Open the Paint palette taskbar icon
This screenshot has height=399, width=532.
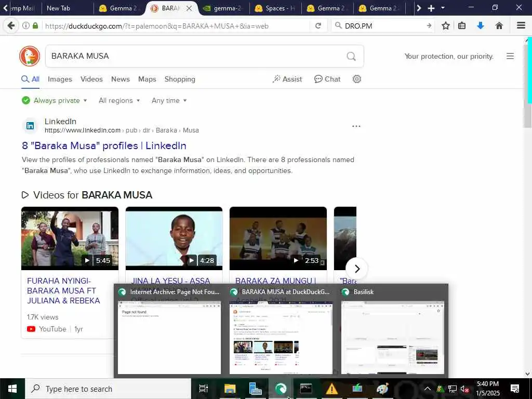click(382, 389)
